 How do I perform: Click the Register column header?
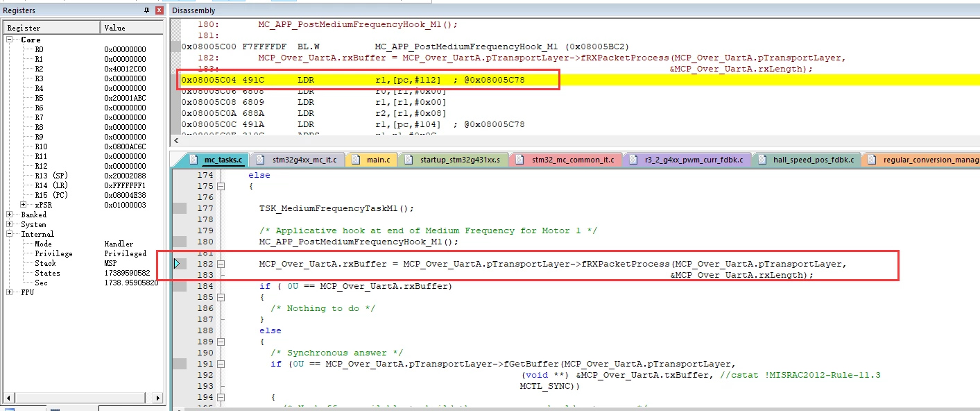pos(51,28)
